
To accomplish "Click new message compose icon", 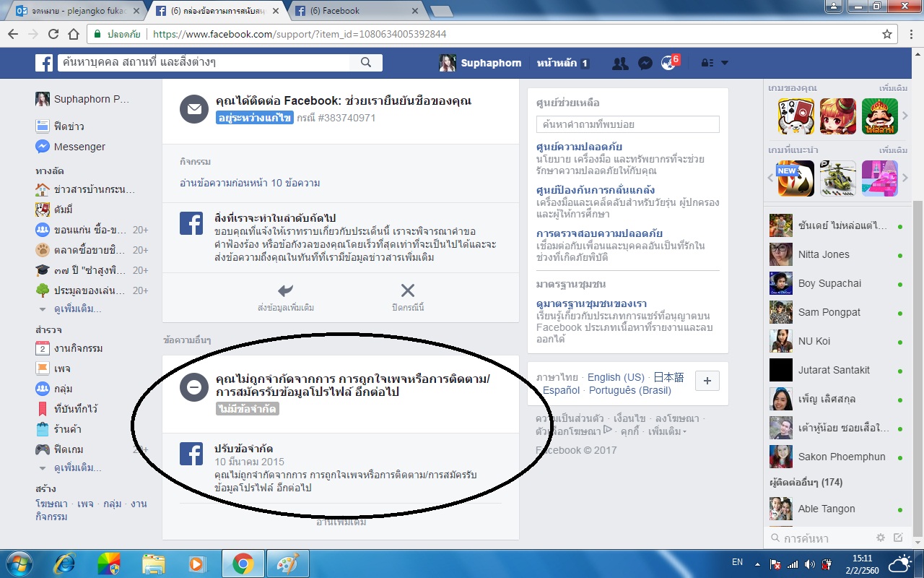I will pyautogui.click(x=898, y=538).
